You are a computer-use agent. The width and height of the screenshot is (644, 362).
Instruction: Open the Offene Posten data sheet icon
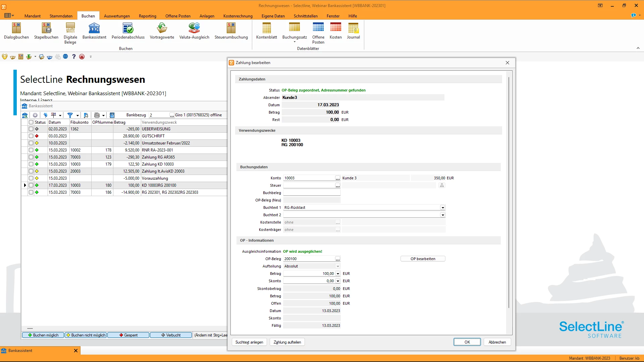[x=318, y=33]
